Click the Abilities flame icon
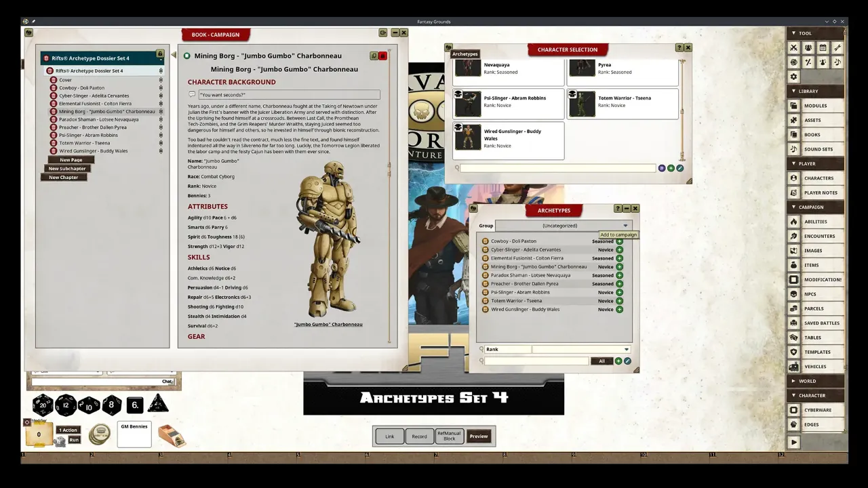868x488 pixels. pos(793,222)
